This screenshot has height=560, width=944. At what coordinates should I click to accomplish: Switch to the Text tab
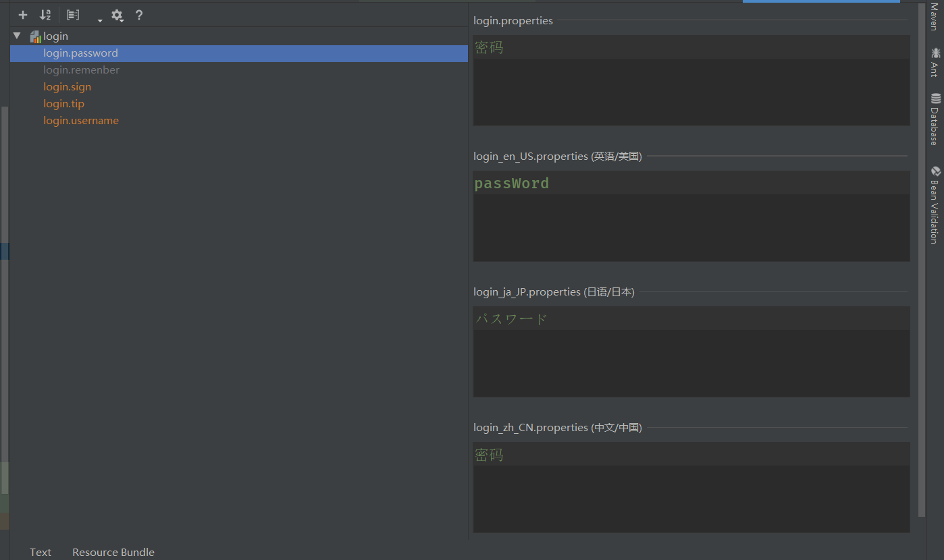(x=41, y=552)
